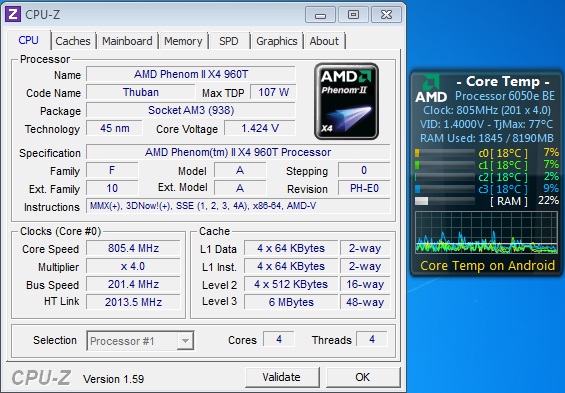
Task: Open the About tab
Action: click(x=324, y=41)
